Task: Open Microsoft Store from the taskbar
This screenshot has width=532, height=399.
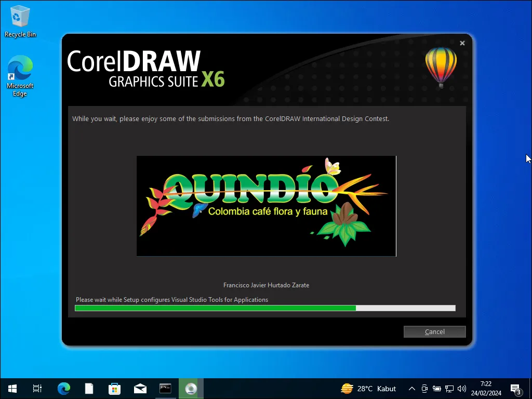Action: 114,388
